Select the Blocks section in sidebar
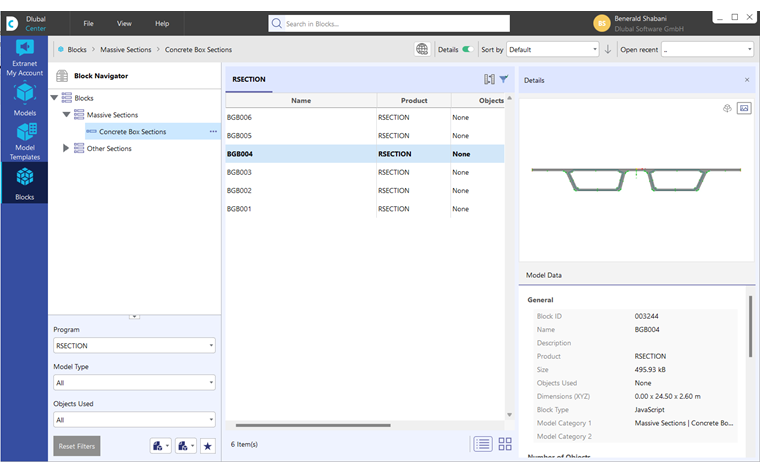760x473 pixels. pos(24,183)
